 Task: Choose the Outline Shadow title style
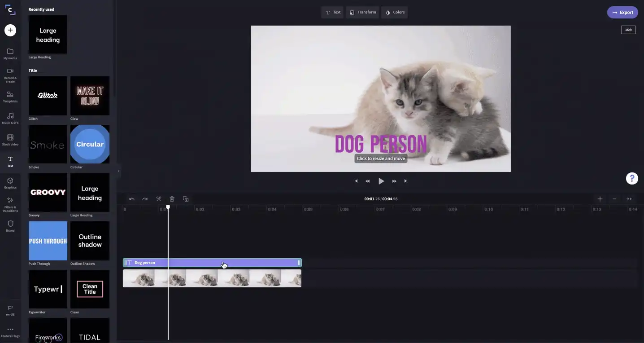coord(90,241)
